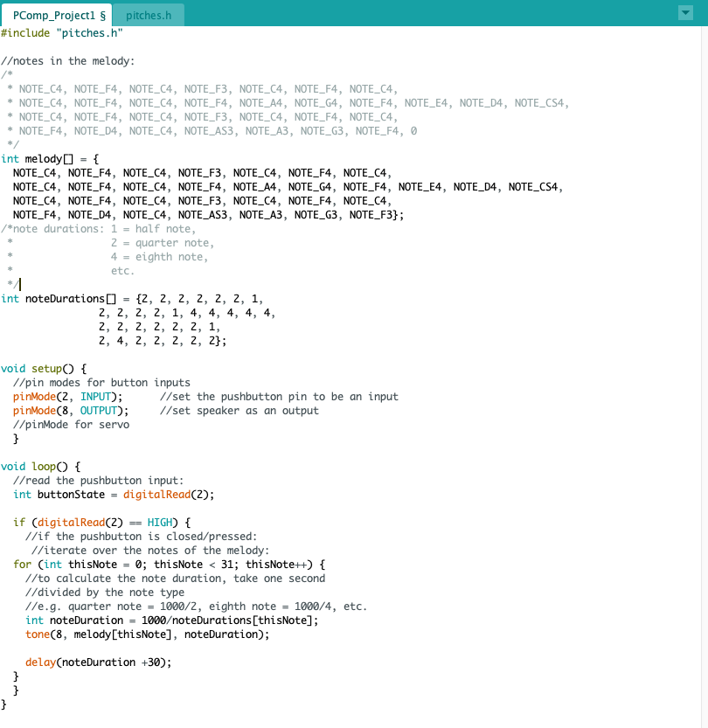The height and width of the screenshot is (728, 708).
Task: Click the "//notes in the melody:" comment
Action: [x=68, y=61]
